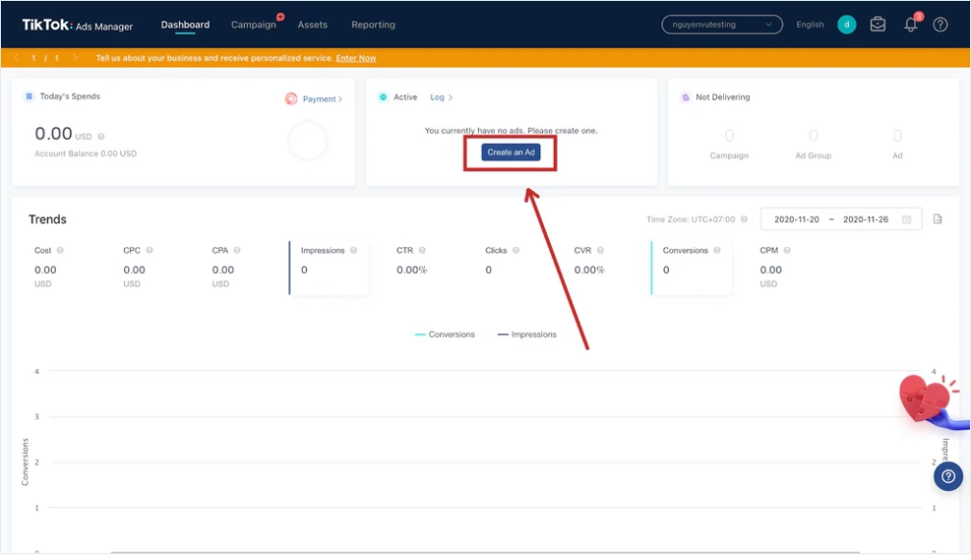Click the floating blue help button
This screenshot has height=560, width=971.
(x=948, y=476)
